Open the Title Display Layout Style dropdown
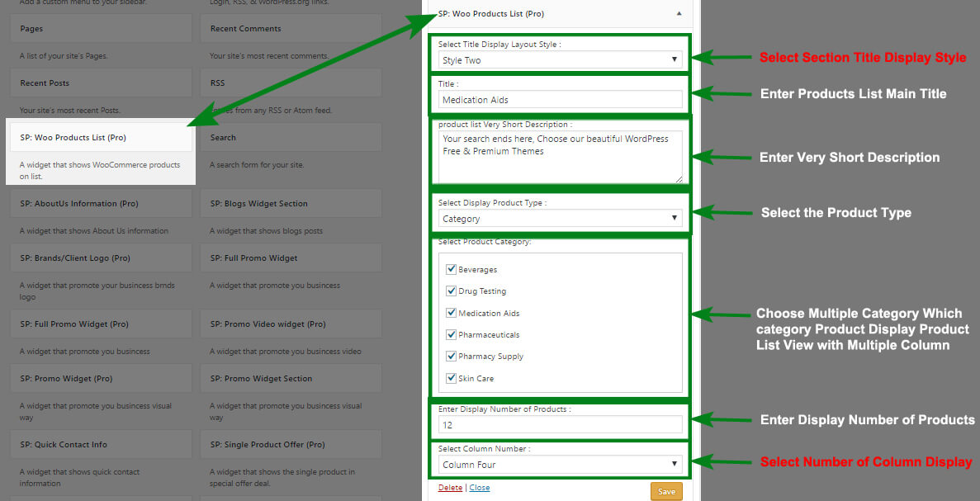The image size is (980, 501). [560, 60]
